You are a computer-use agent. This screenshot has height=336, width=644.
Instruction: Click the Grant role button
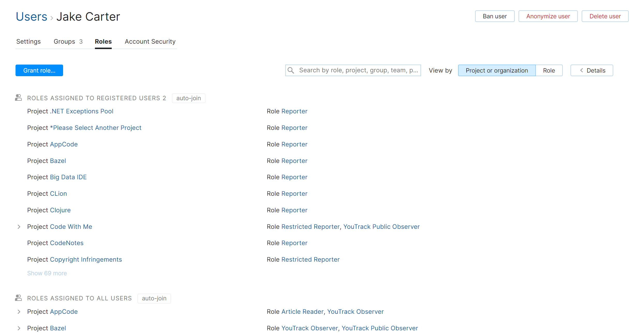pyautogui.click(x=39, y=70)
